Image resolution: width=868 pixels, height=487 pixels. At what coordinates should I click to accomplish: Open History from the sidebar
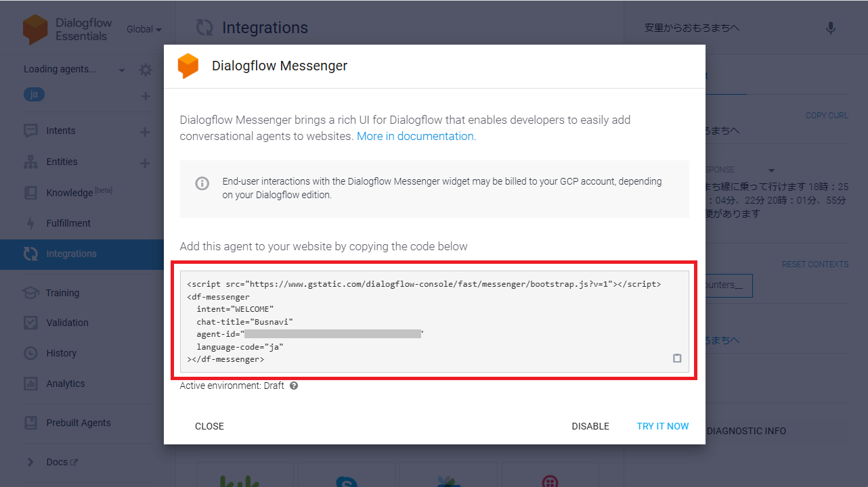tap(61, 353)
